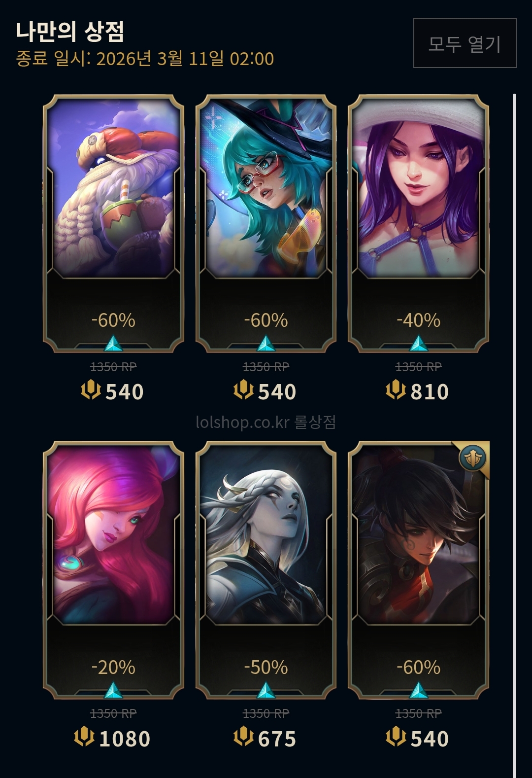Select the dark-haired skin card with legacy badge
532x778 pixels.
pos(418,570)
